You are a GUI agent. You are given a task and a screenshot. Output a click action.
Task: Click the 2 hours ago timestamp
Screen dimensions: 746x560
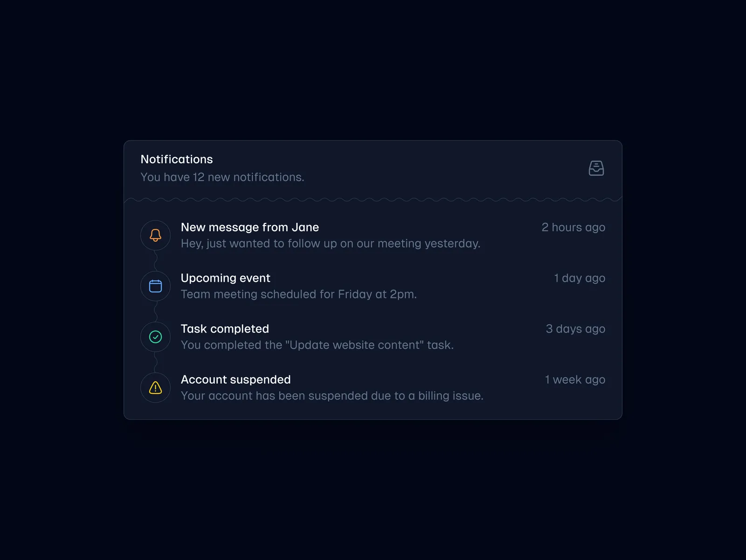pyautogui.click(x=573, y=227)
